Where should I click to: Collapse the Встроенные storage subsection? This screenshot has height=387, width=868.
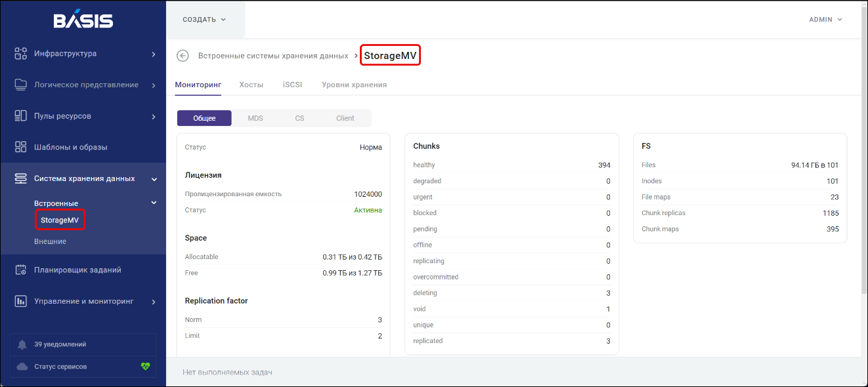[154, 203]
